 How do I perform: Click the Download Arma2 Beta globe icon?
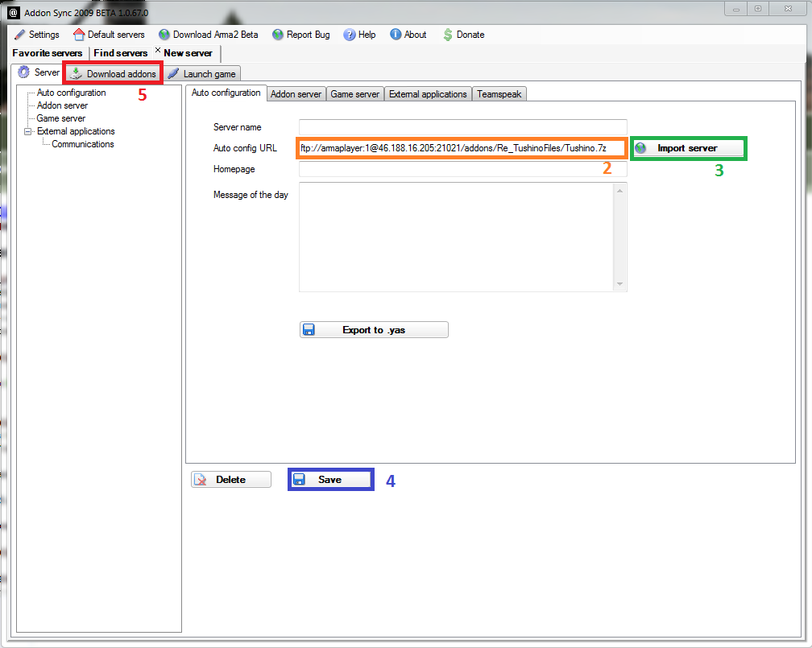coord(164,35)
